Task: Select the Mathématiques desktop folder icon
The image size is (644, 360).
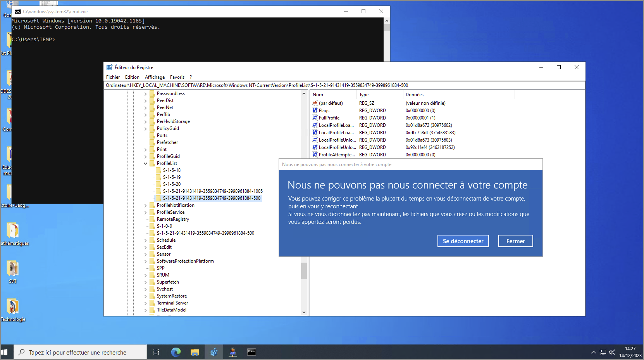Action: click(12, 230)
